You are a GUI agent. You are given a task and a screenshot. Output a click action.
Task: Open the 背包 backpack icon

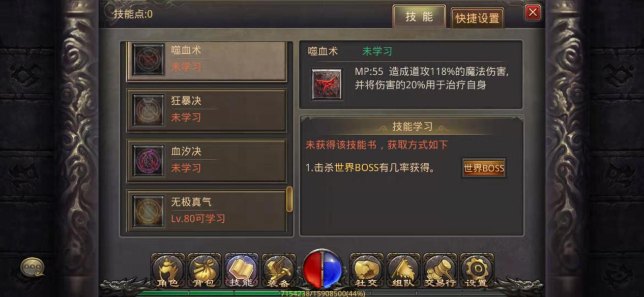click(x=204, y=271)
